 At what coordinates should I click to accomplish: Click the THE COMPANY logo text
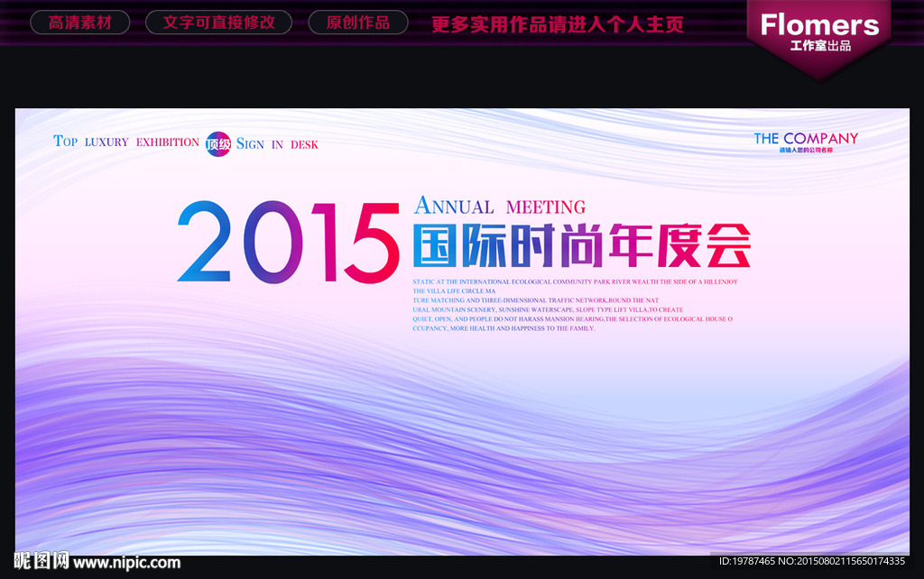806,138
